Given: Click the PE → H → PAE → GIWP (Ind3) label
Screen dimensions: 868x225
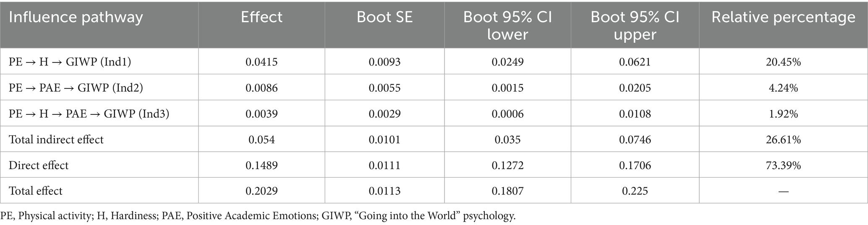Looking at the screenshot, I should tap(89, 114).
